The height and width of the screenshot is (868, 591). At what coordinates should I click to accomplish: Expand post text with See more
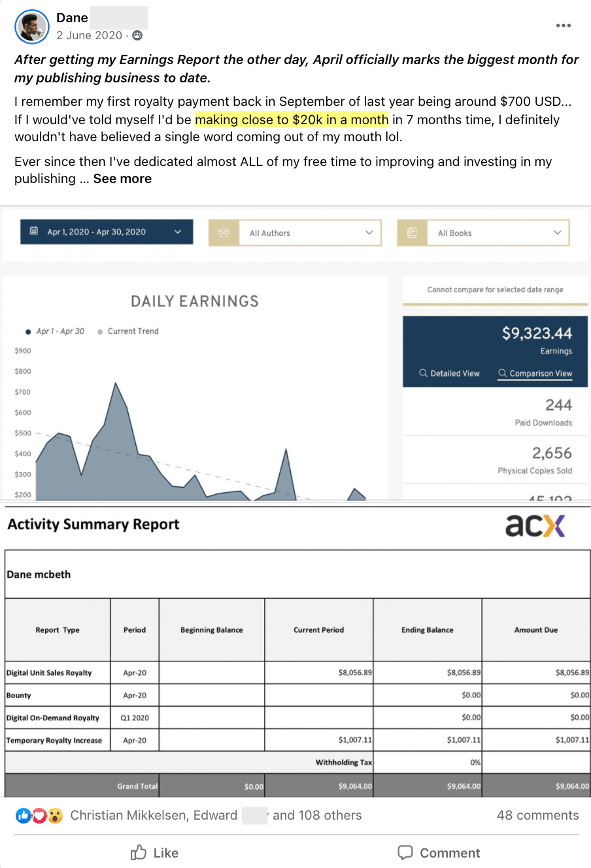pyautogui.click(x=122, y=178)
